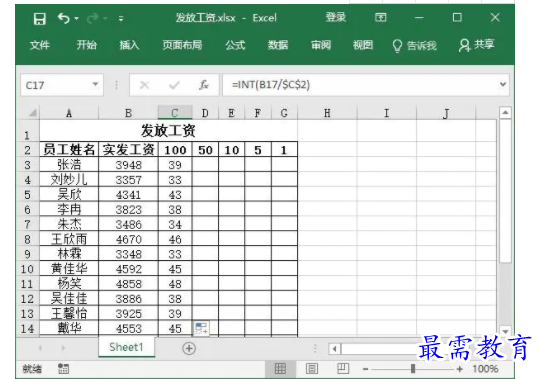
Task: Click header cell 员工姓名
Action: (x=69, y=150)
